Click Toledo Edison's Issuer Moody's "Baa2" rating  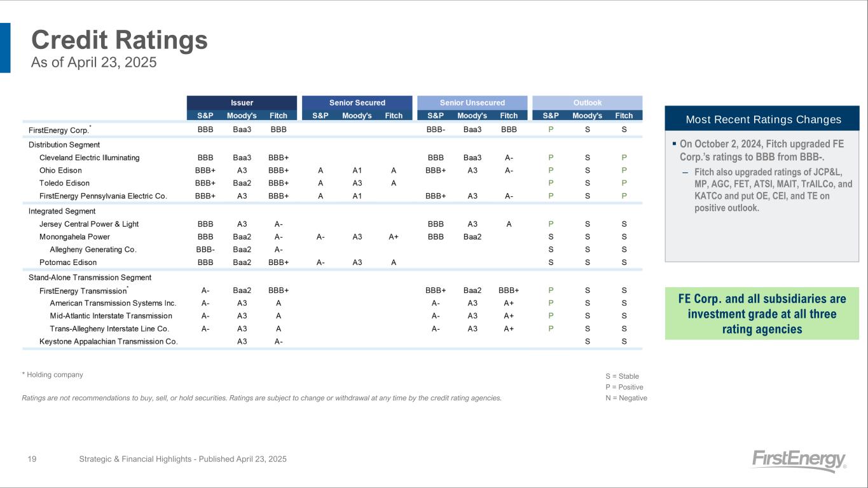pos(242,183)
